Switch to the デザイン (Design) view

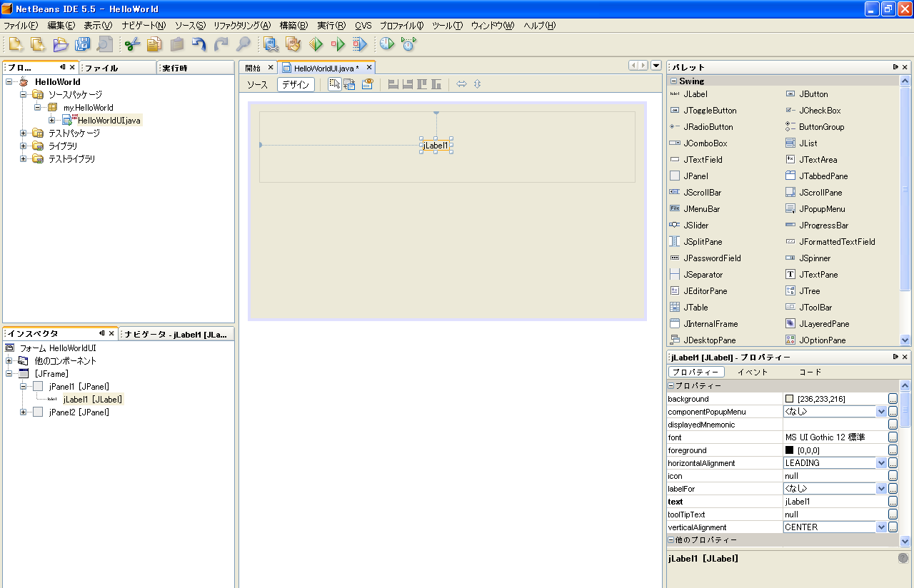coord(296,84)
